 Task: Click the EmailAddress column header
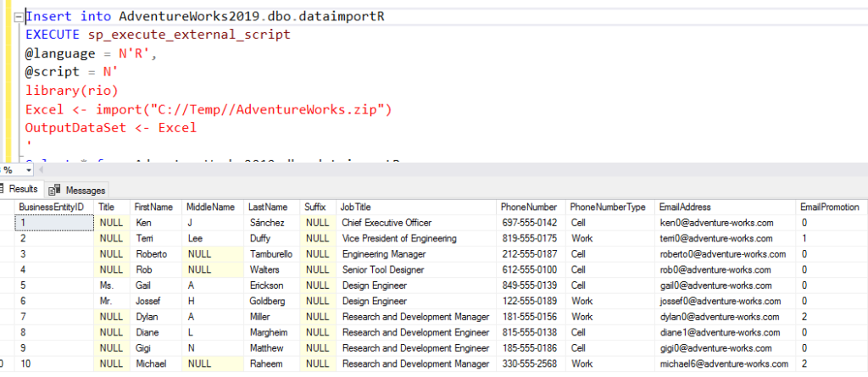(684, 207)
